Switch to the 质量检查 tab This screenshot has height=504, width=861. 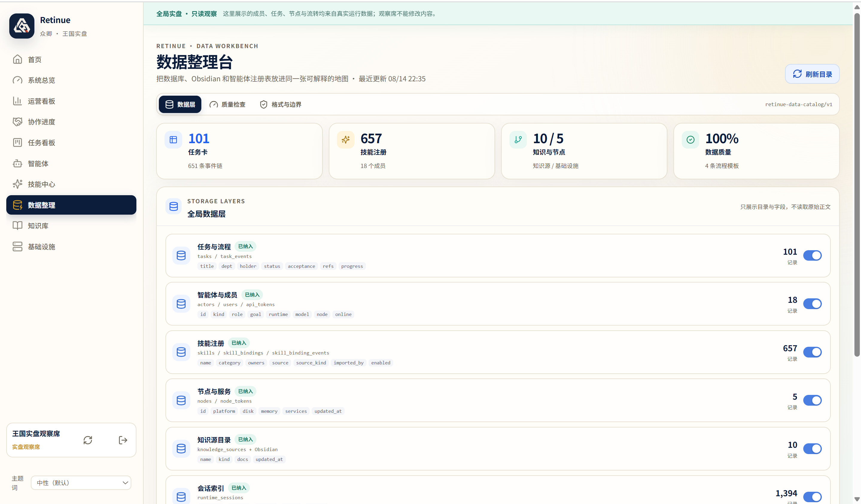click(228, 105)
